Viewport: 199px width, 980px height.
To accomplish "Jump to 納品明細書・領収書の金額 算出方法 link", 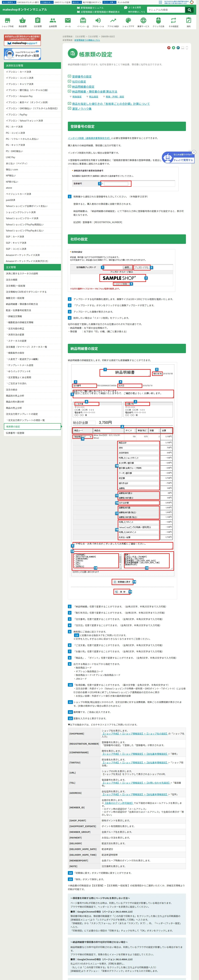I will [95, 91].
